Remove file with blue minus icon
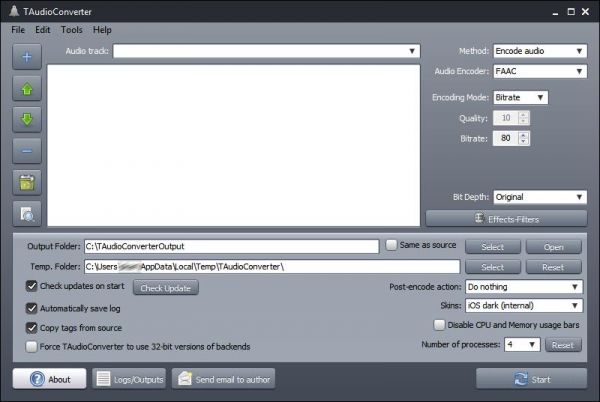 pos(27,151)
